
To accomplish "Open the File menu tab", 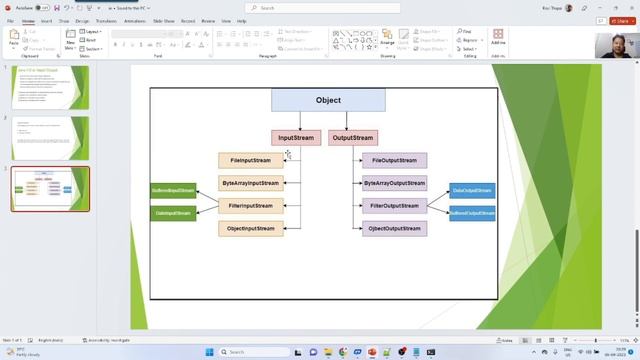I will [10, 21].
